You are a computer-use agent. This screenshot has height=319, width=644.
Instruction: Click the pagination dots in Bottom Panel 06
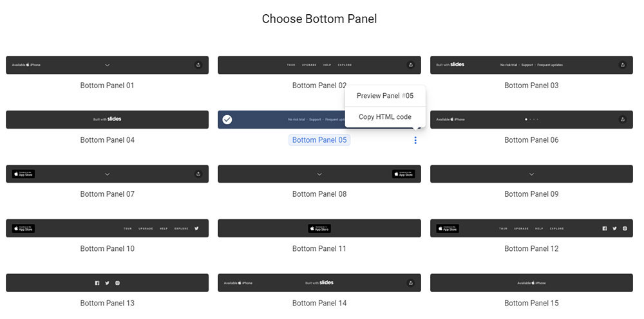point(531,120)
